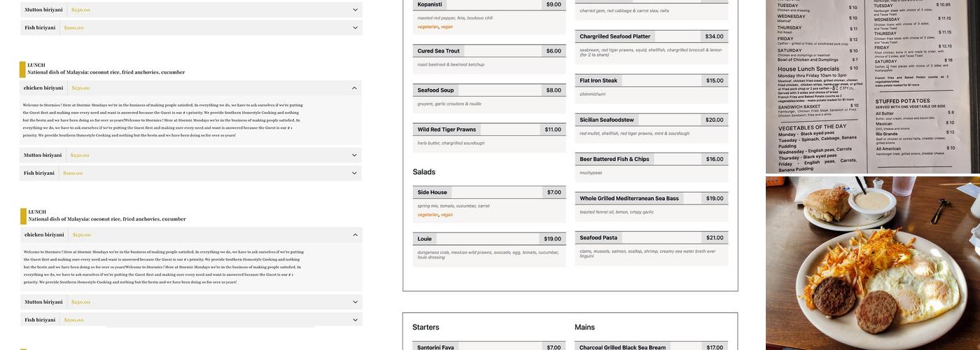980x350 pixels.
Task: Select Beer Battered Fish & Chips
Action: (614, 159)
